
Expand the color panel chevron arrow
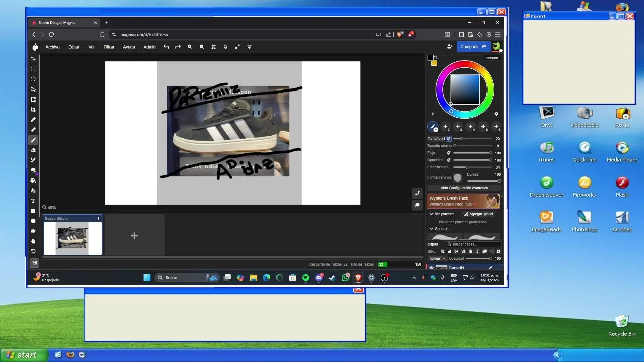point(432,114)
